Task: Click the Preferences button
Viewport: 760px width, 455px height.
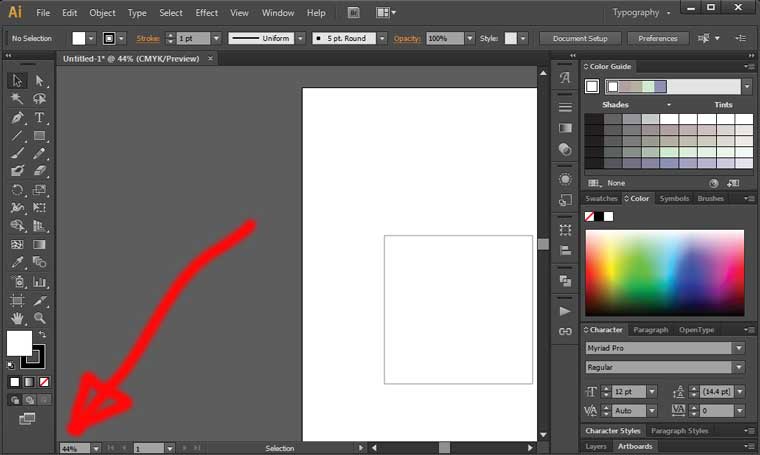Action: coord(658,38)
